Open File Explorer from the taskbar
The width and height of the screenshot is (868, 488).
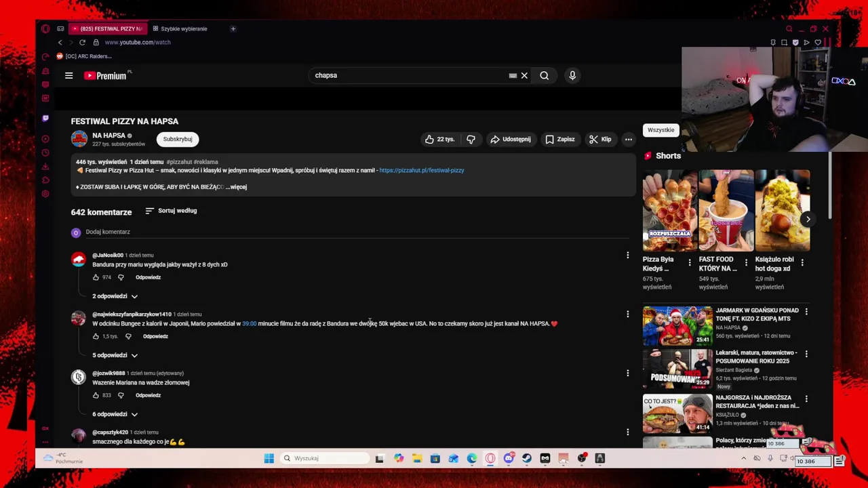[417, 458]
